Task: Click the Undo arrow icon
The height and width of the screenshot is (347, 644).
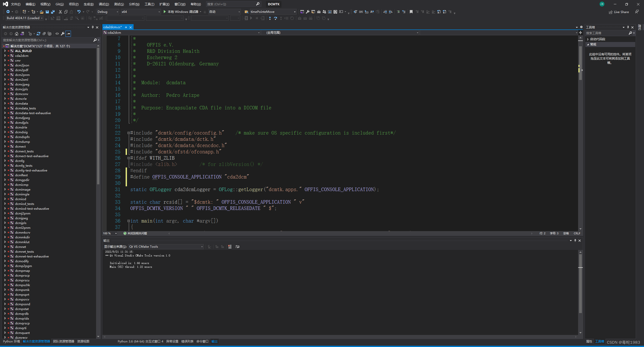Action: pyautogui.click(x=79, y=12)
